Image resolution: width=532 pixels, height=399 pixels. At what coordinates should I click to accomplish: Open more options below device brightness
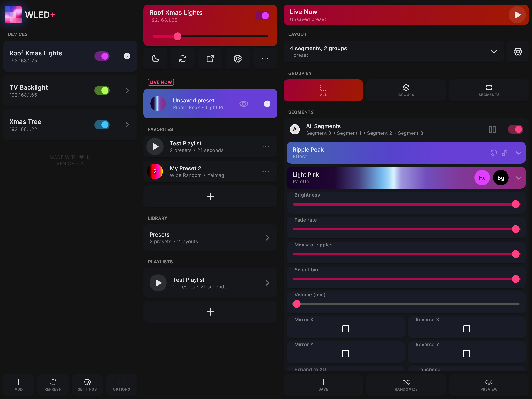(x=265, y=58)
